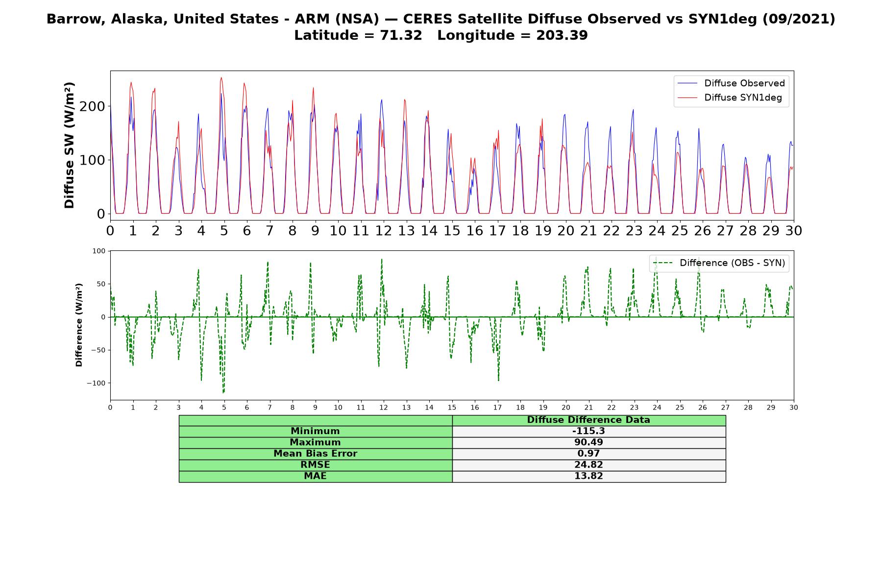Click the Diffuse Observed legend entry
The image size is (882, 588).
pyautogui.click(x=731, y=83)
